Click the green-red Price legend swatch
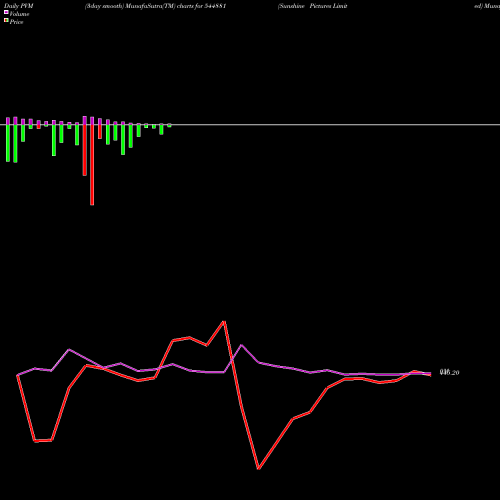Screen dimensions: 500x500 6,20
